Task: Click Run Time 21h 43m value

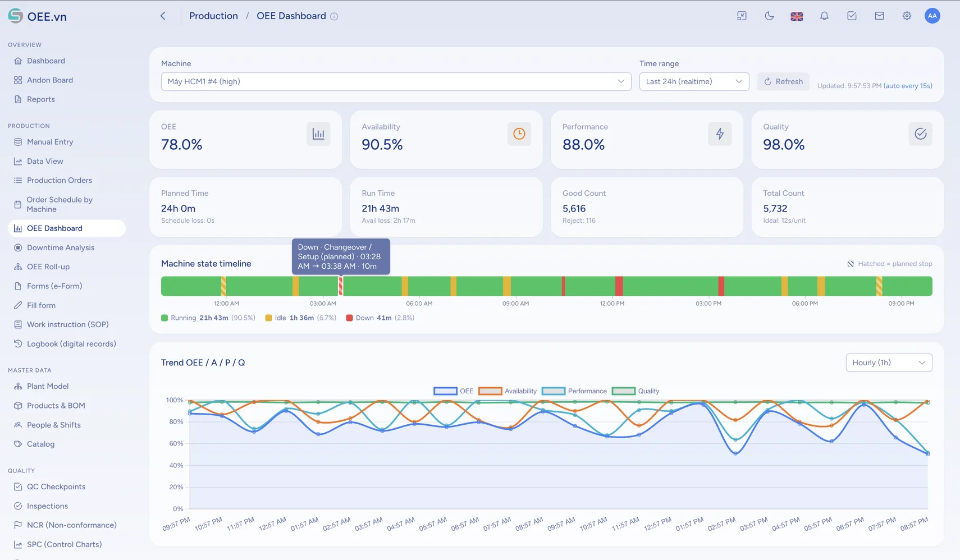Action: 381,209
